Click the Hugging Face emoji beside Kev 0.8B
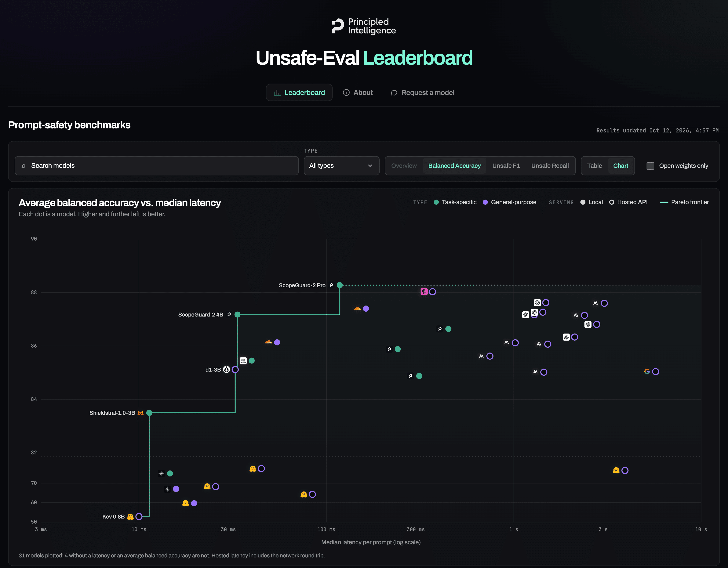The width and height of the screenshot is (728, 568). [130, 516]
